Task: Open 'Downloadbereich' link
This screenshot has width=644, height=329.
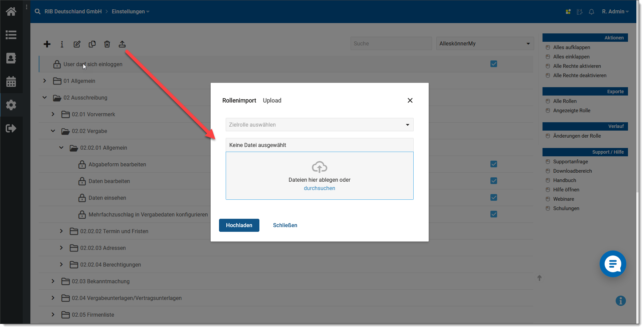Action: [572, 171]
